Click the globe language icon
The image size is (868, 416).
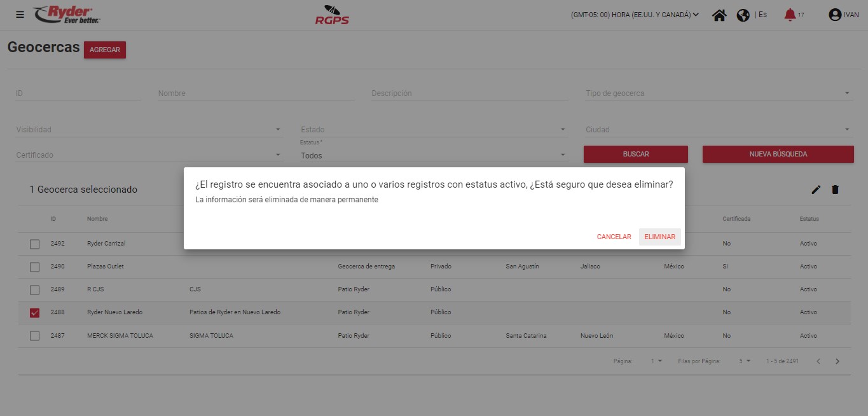pyautogui.click(x=743, y=15)
